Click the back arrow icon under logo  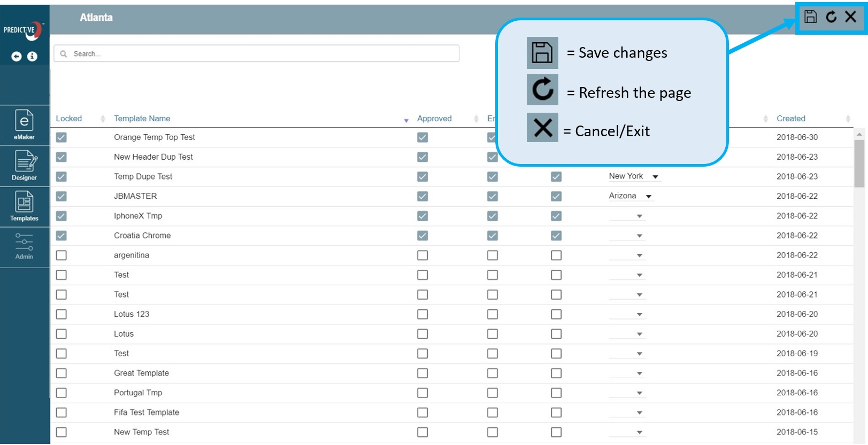tap(17, 57)
